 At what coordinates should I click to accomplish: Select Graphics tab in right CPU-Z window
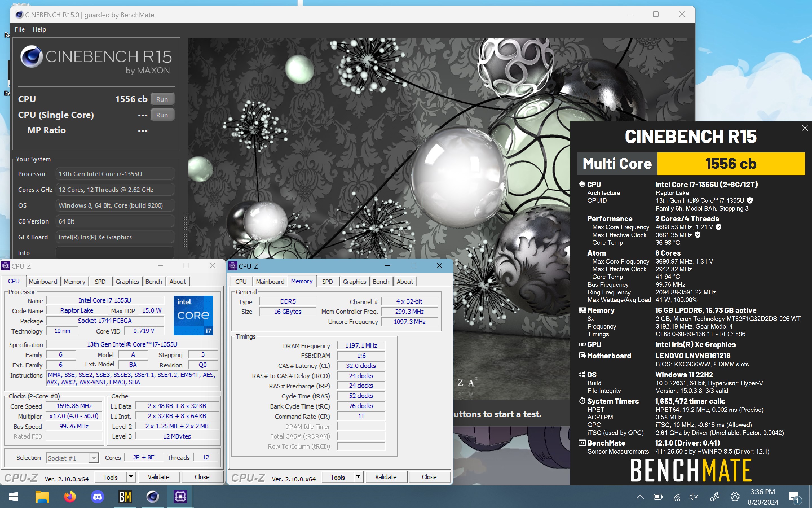354,282
